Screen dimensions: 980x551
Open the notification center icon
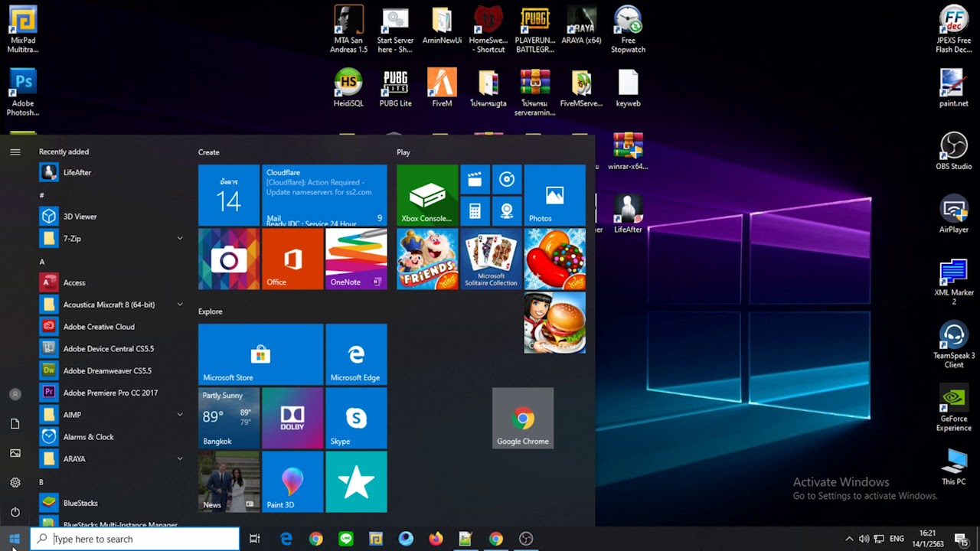coord(962,540)
